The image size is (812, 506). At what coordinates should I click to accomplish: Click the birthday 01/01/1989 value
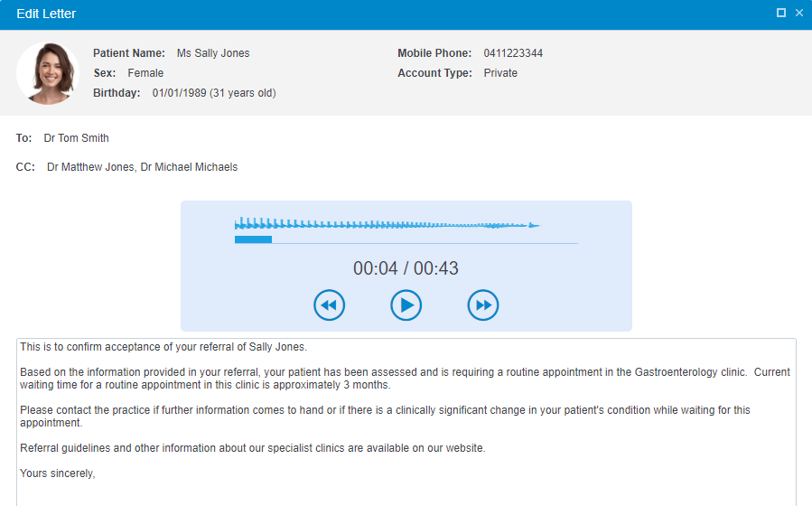[214, 93]
